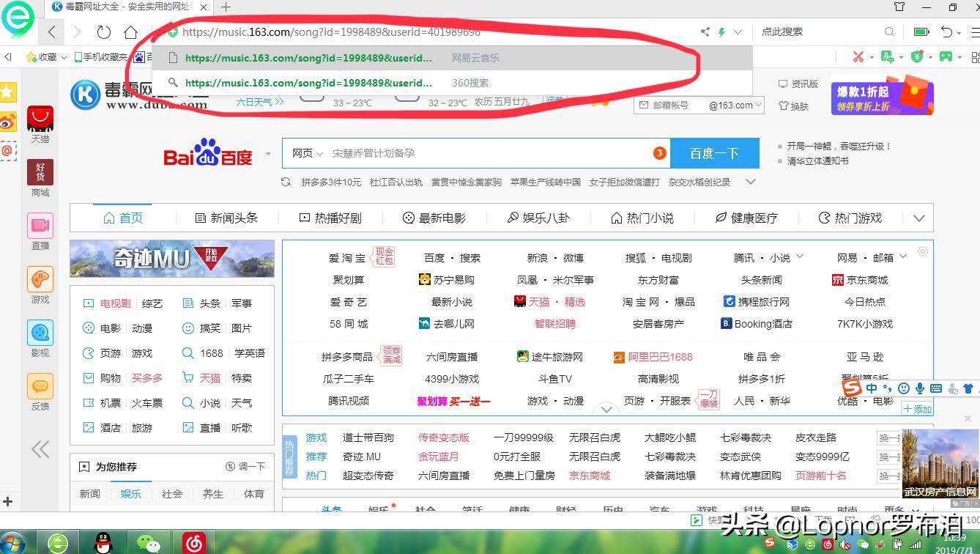
Task: Activate the lightning speed-boost icon near address bar
Action: click(722, 32)
